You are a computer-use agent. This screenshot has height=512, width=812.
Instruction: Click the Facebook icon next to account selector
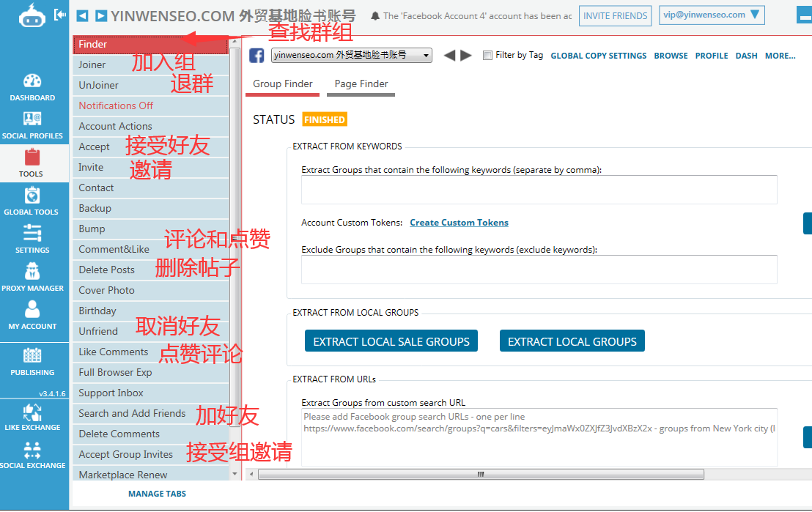tap(257, 54)
